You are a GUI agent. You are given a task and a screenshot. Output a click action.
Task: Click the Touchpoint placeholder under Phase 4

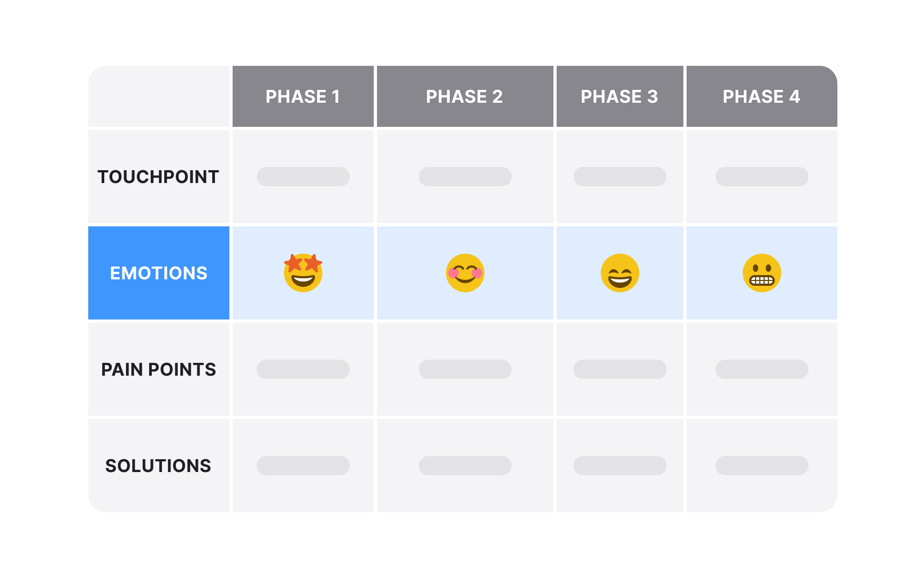pos(761,177)
